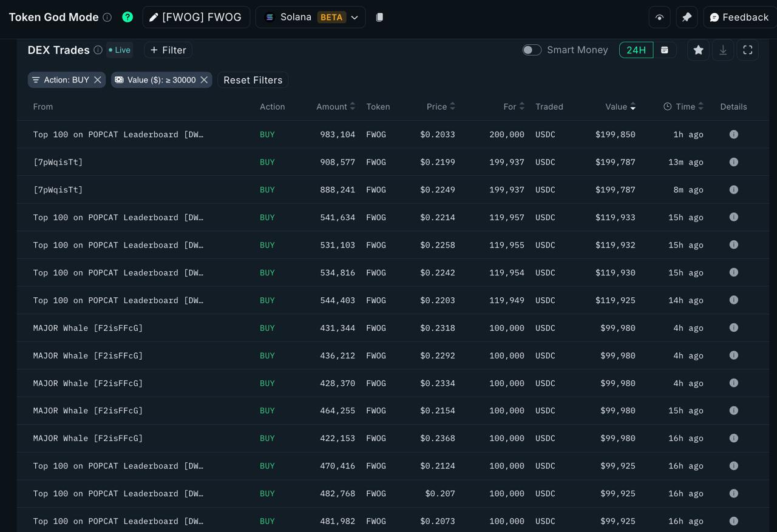The image size is (777, 532).
Task: Click the Live status indicator
Action: (120, 50)
